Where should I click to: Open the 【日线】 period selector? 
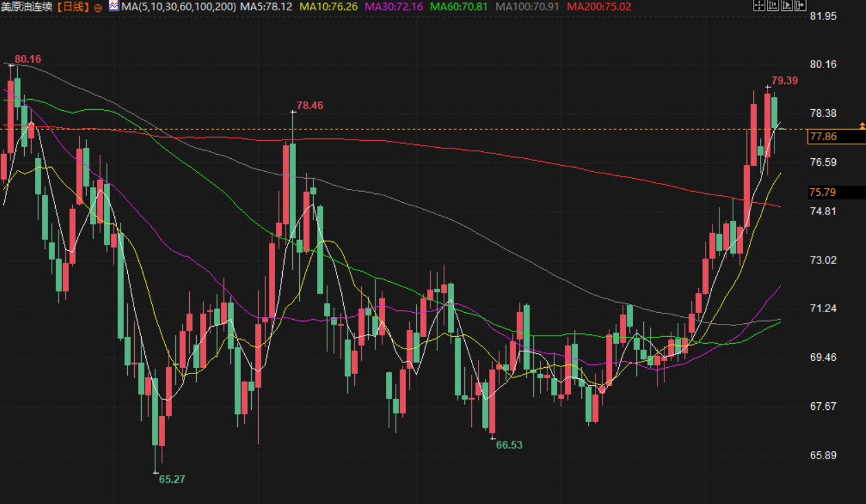pos(73,6)
